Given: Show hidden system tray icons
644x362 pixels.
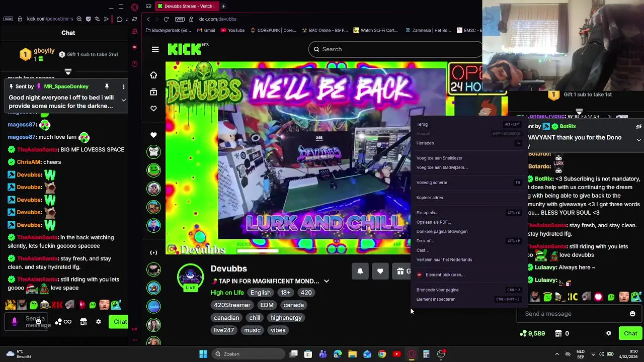Looking at the screenshot, I should [557, 354].
